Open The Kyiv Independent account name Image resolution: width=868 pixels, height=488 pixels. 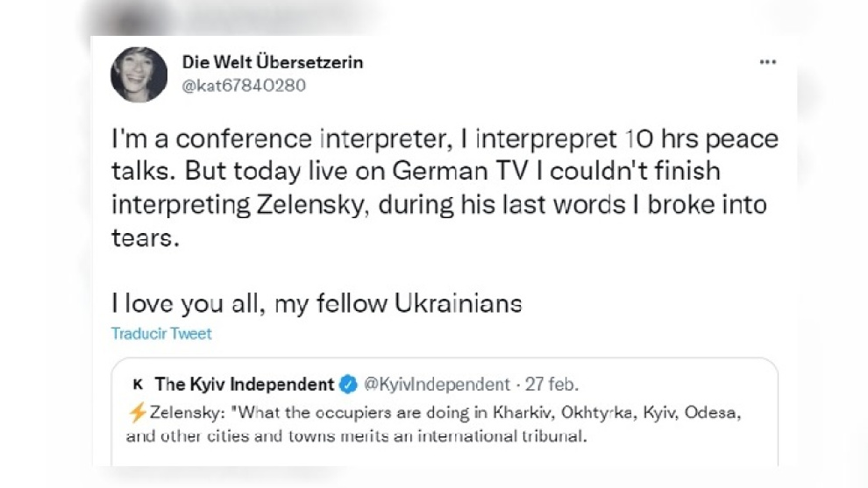point(244,384)
